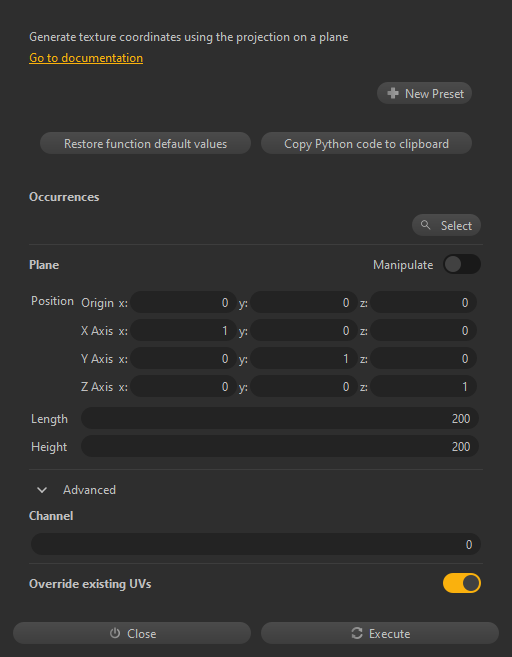Viewport: 512px width, 657px height.
Task: Click the Origin x input field
Action: coord(183,303)
